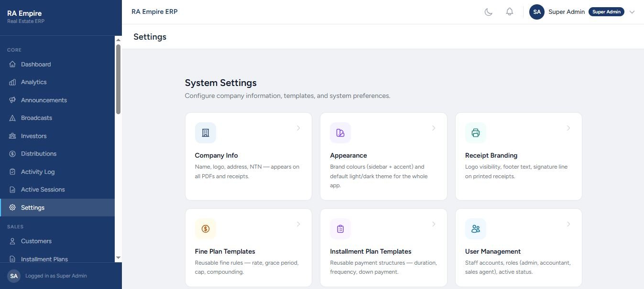Click the sidebar vertical scrollbar thumb

(x=118, y=79)
